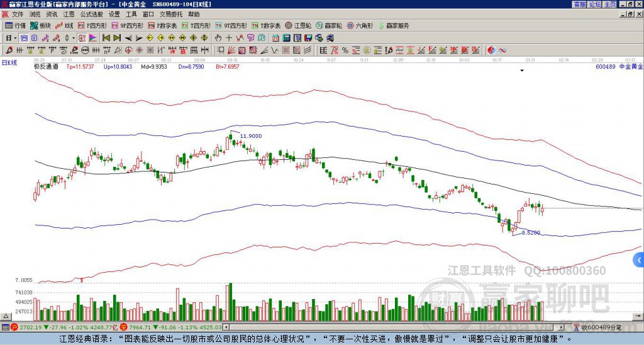This screenshot has width=644, height=345.
Task: Open the P四方形 square chart
Action: tap(92, 25)
